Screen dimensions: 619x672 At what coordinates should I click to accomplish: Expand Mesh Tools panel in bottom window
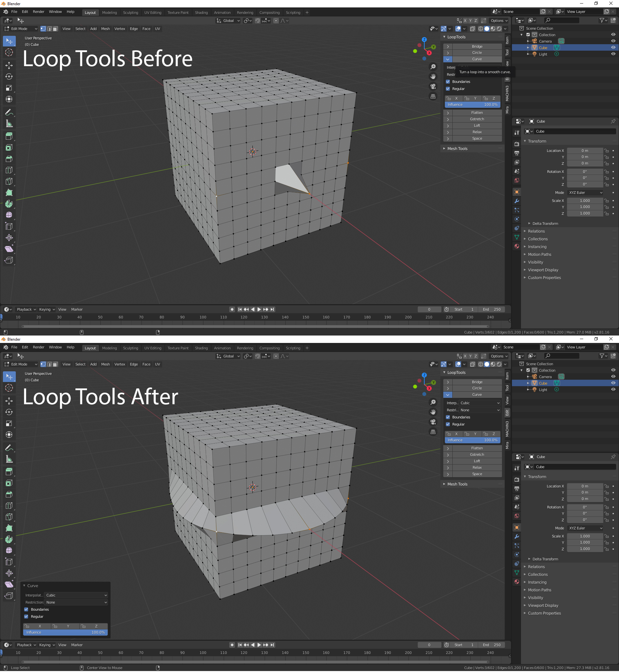pyautogui.click(x=457, y=484)
